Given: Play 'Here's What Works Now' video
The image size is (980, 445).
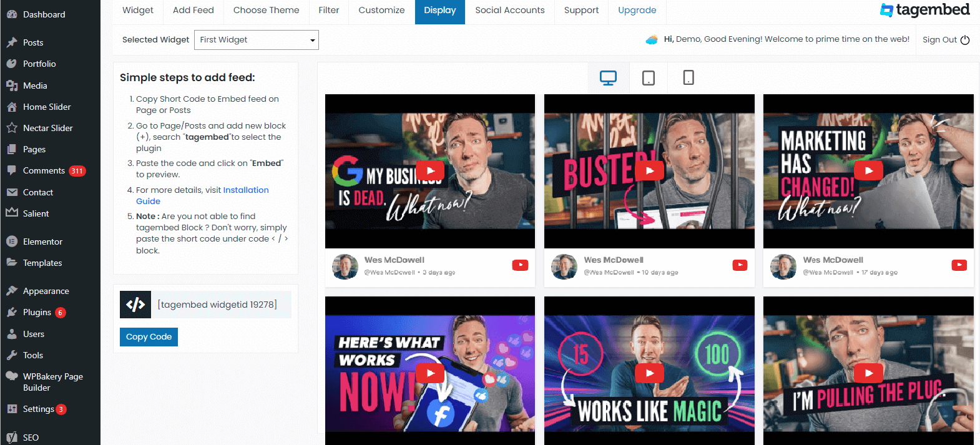Looking at the screenshot, I should 430,373.
